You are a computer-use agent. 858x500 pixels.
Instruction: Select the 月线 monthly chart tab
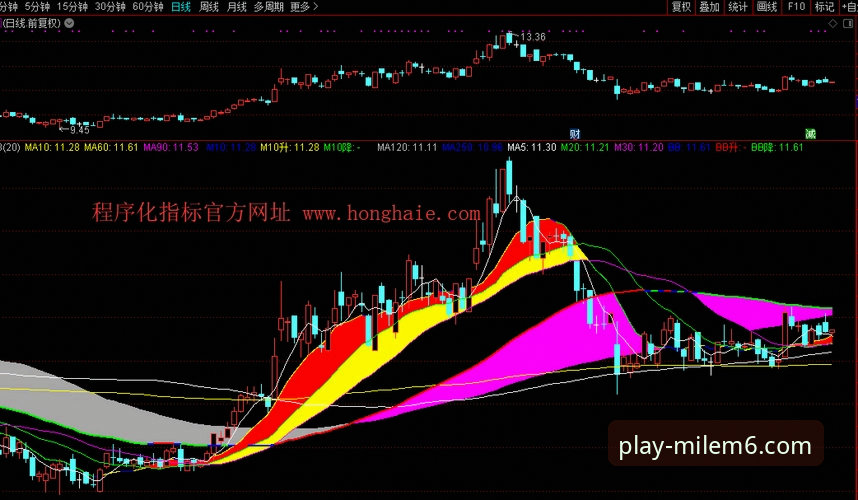[236, 7]
